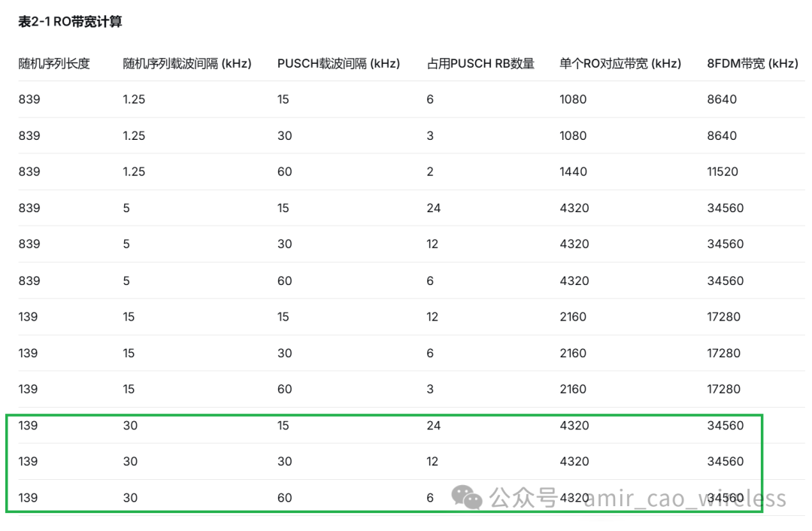
Task: Select the 8FDM带宽 (kHz) column header
Action: pyautogui.click(x=752, y=64)
